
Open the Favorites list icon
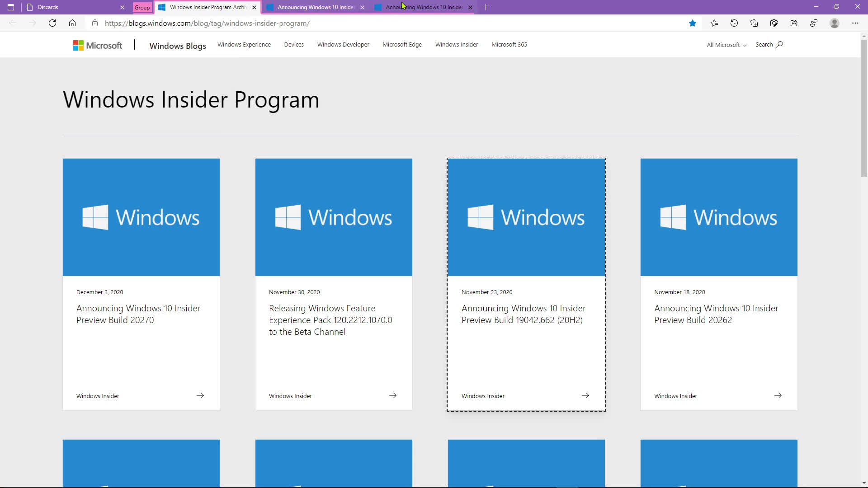(x=714, y=23)
